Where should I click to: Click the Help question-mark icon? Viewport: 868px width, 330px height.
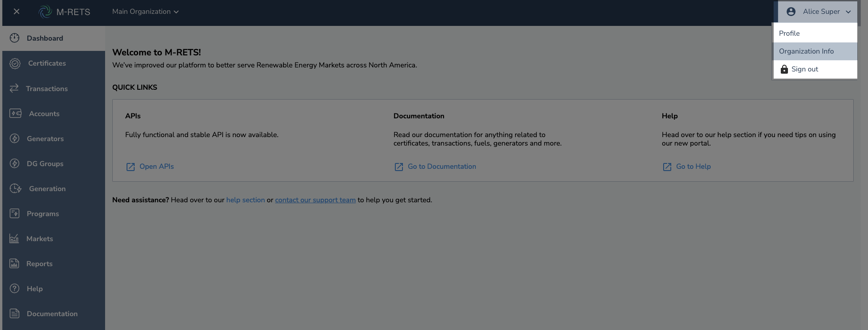15,288
